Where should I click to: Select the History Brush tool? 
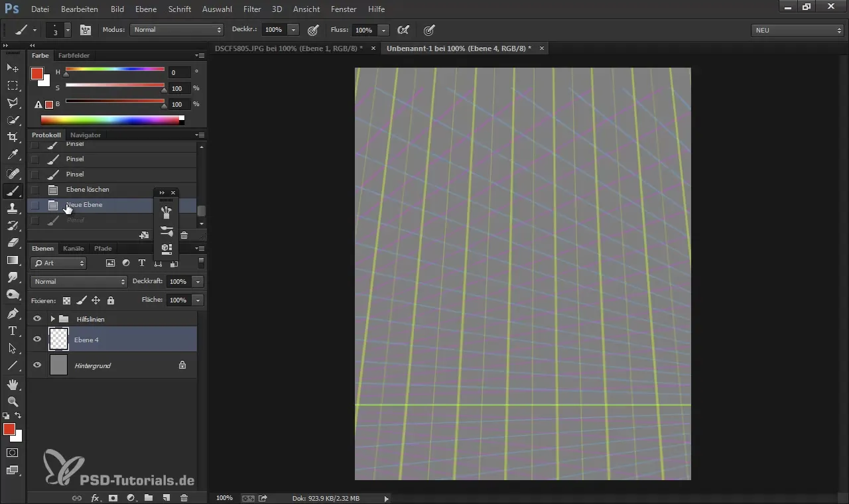13,225
